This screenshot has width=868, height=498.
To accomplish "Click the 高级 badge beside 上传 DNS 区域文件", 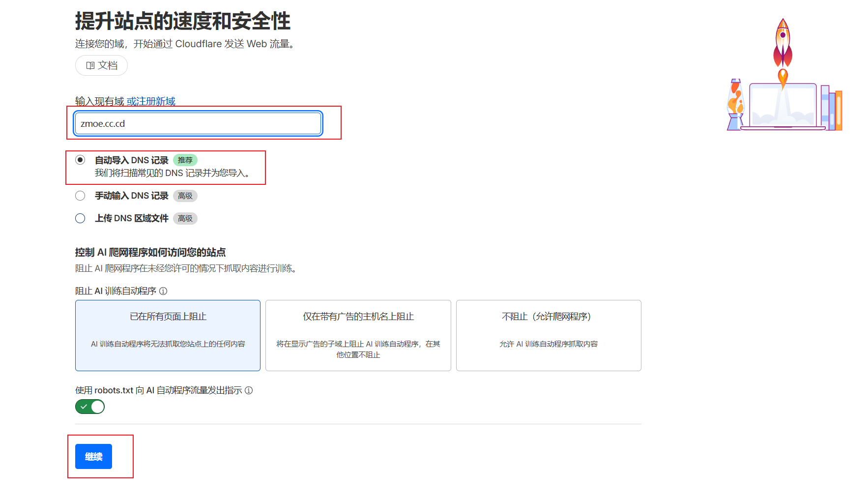I will tap(185, 218).
